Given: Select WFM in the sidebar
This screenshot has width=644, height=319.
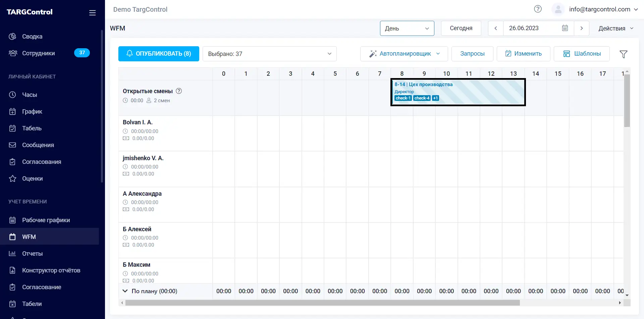Looking at the screenshot, I should (x=50, y=237).
